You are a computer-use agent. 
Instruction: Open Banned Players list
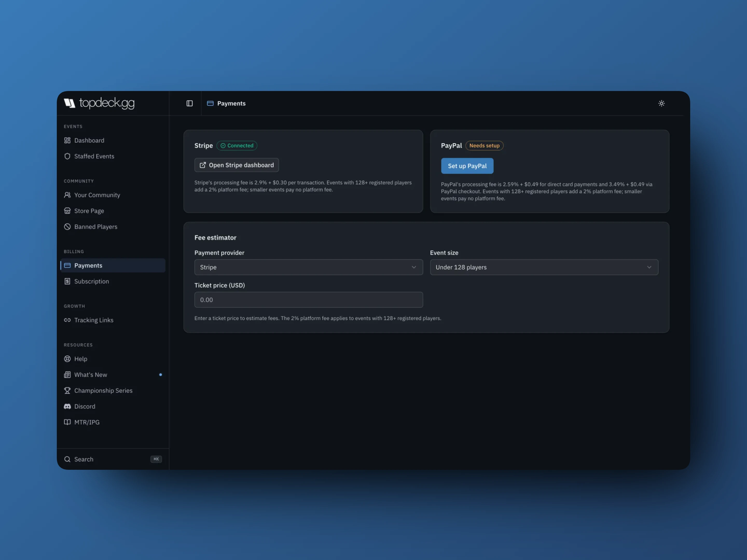pyautogui.click(x=113, y=227)
